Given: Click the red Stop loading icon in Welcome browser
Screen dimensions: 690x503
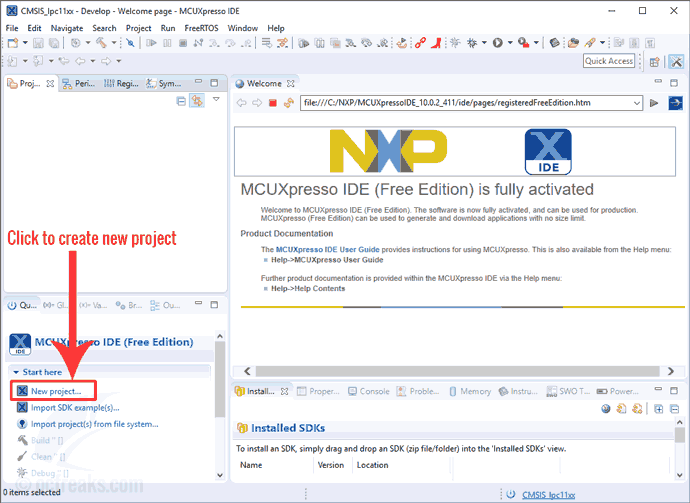Looking at the screenshot, I should [x=273, y=103].
